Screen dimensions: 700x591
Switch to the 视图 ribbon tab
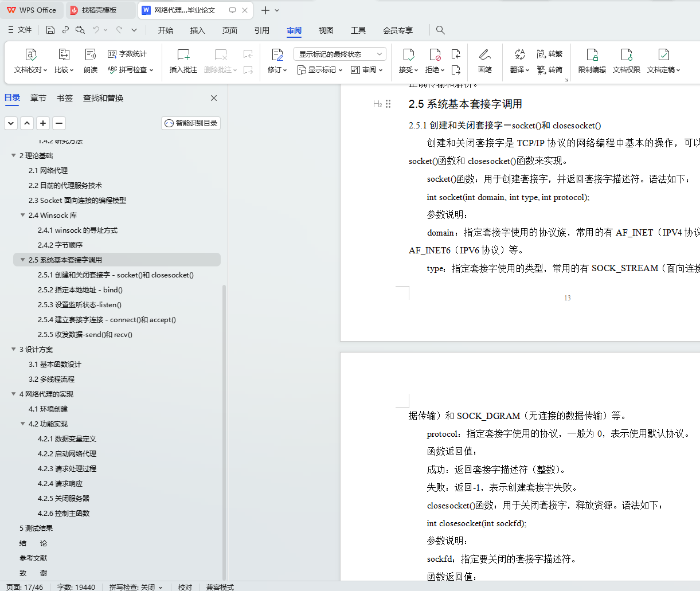pyautogui.click(x=326, y=30)
